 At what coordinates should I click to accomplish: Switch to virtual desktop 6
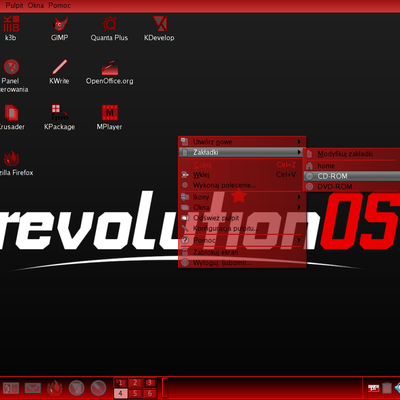click(150, 394)
